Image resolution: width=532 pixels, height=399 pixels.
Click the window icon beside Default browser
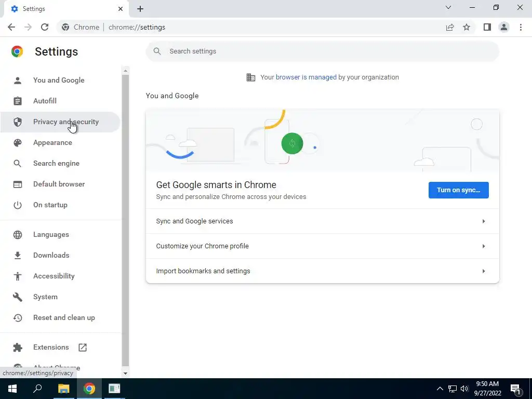click(x=17, y=184)
